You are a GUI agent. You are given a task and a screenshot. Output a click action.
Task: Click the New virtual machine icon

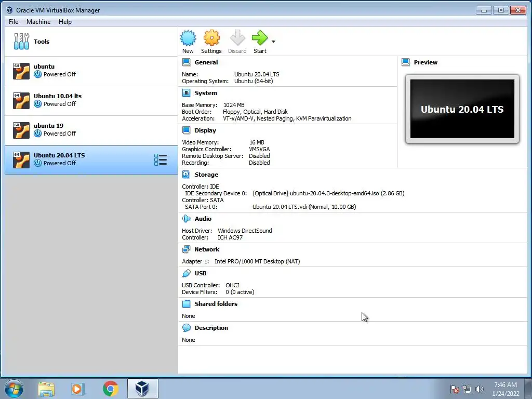click(x=188, y=37)
